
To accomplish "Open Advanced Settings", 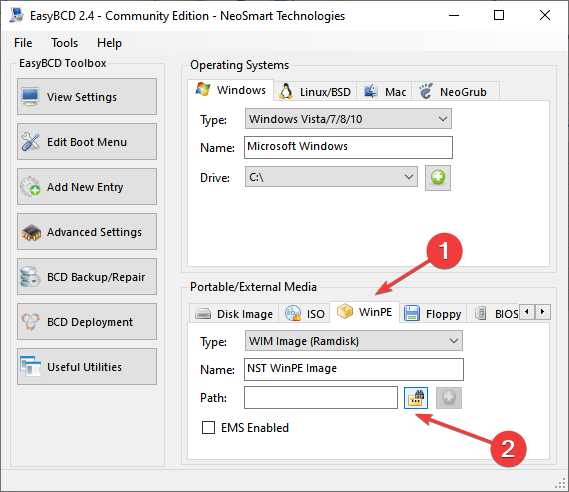I will pos(87,231).
